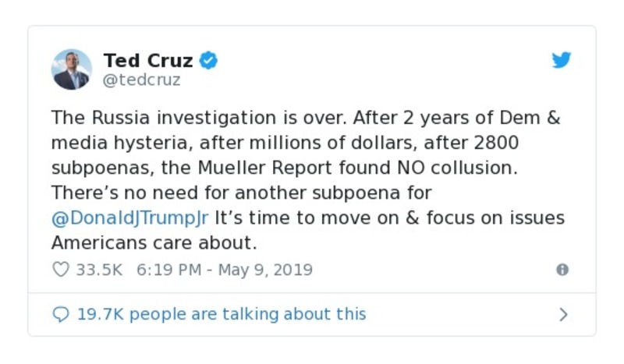
Task: Click the blue verified badge
Action: coord(208,60)
